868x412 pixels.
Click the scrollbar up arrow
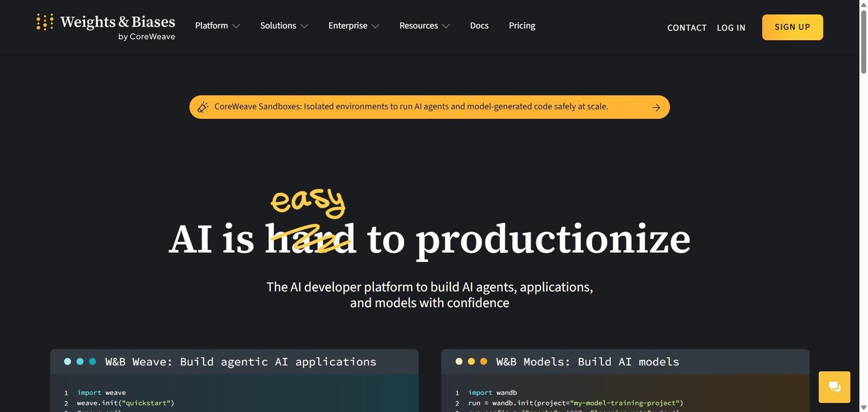point(864,4)
